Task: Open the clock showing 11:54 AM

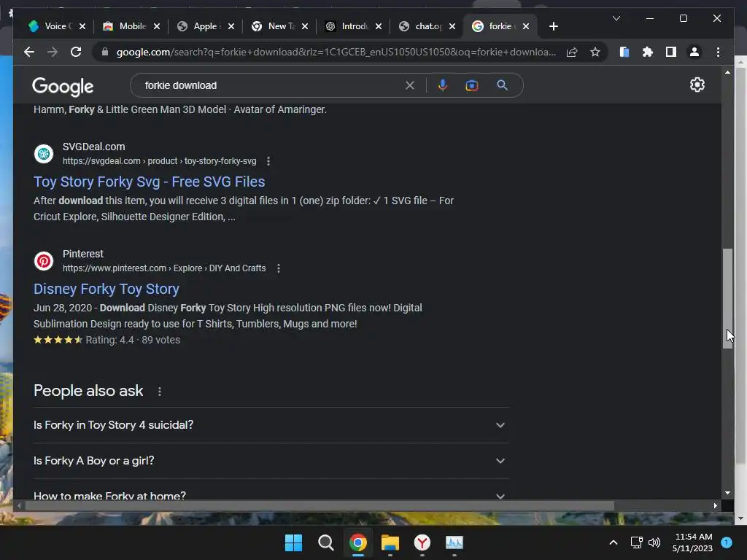Action: [x=693, y=542]
